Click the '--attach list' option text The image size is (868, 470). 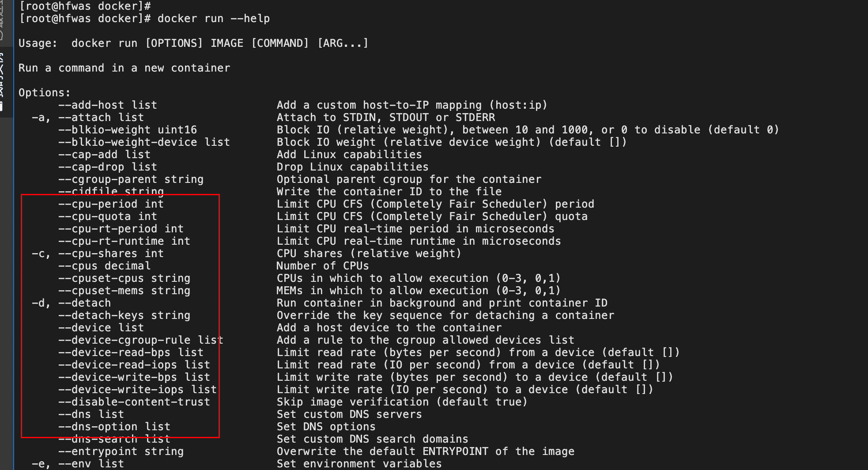pos(101,117)
